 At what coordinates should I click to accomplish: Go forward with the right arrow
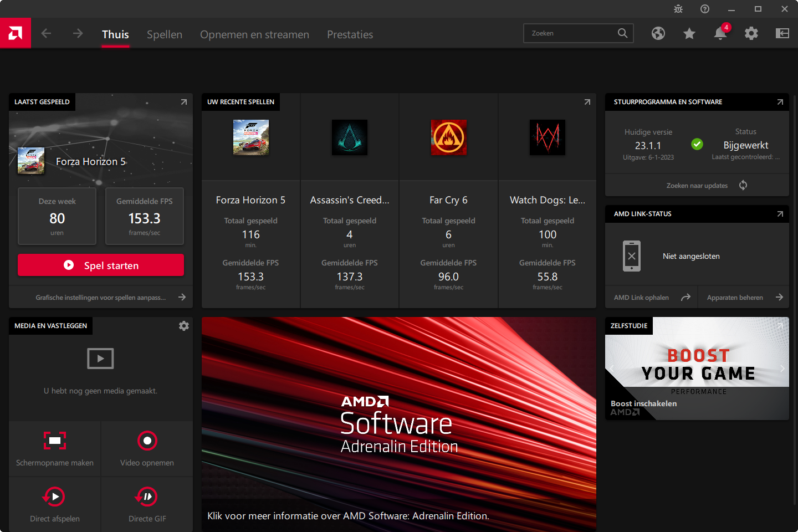pos(78,33)
